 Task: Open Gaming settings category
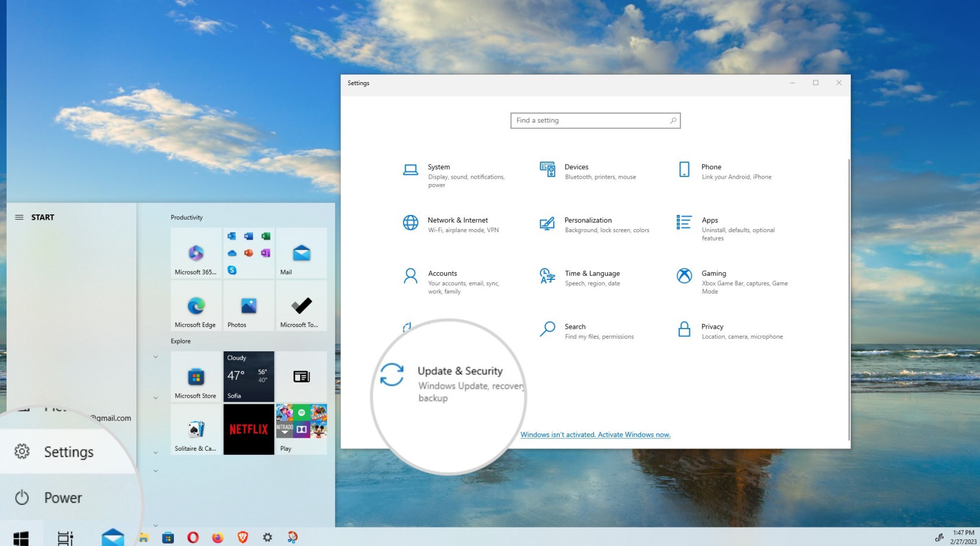pyautogui.click(x=732, y=282)
